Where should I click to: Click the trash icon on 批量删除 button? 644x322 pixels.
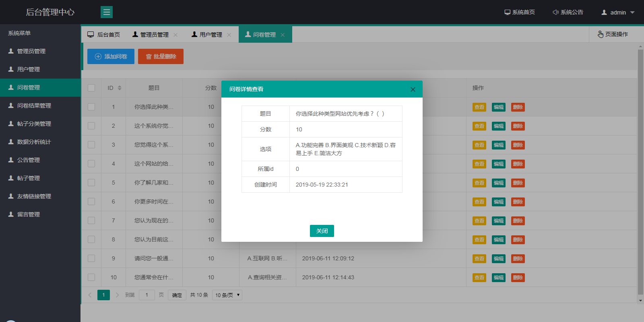pyautogui.click(x=149, y=56)
